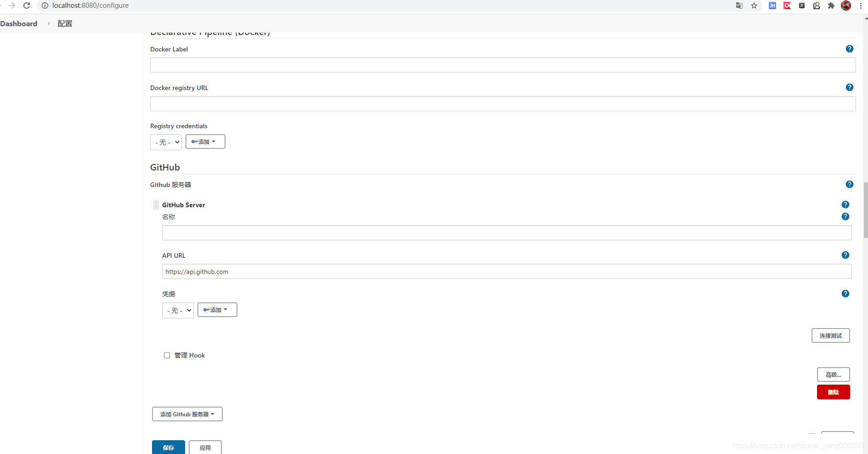The width and height of the screenshot is (868, 454).
Task: Open Chrome three-dot menu
Action: tap(861, 6)
